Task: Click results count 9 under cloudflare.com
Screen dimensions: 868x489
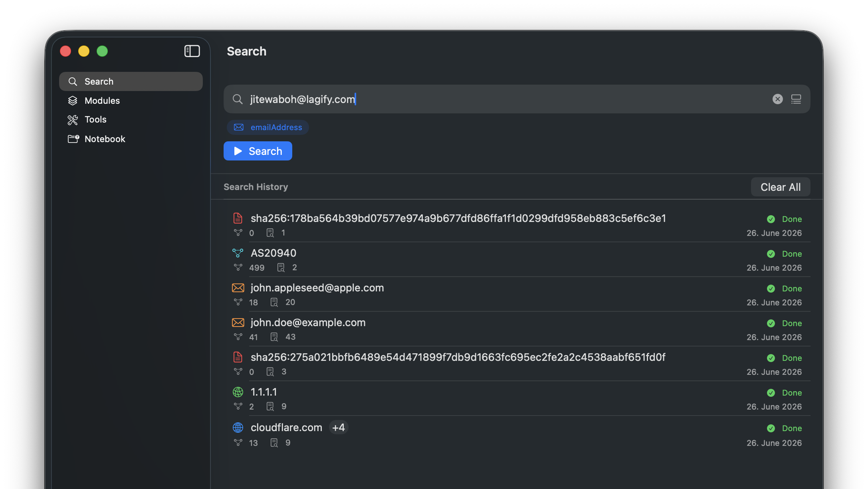Action: pyautogui.click(x=288, y=443)
